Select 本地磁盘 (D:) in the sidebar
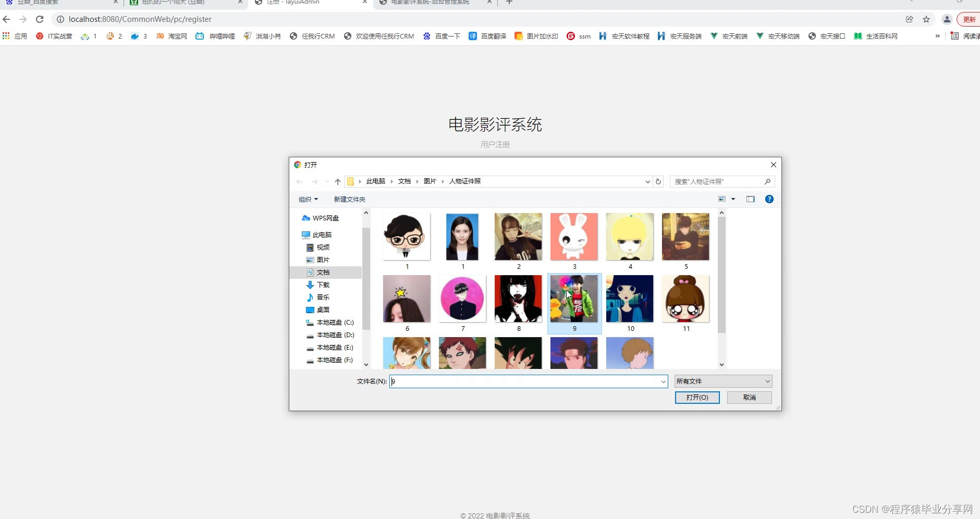 (x=330, y=335)
